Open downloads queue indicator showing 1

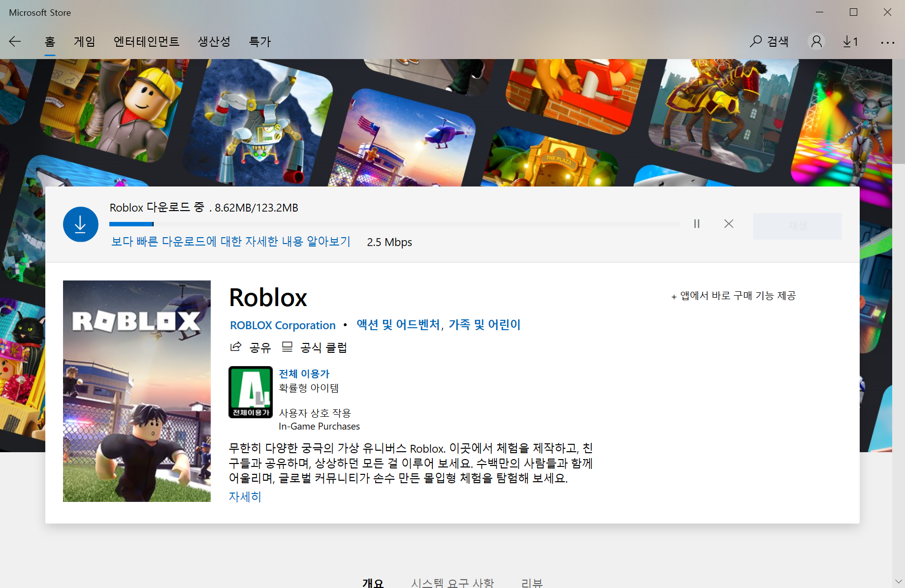click(x=850, y=42)
